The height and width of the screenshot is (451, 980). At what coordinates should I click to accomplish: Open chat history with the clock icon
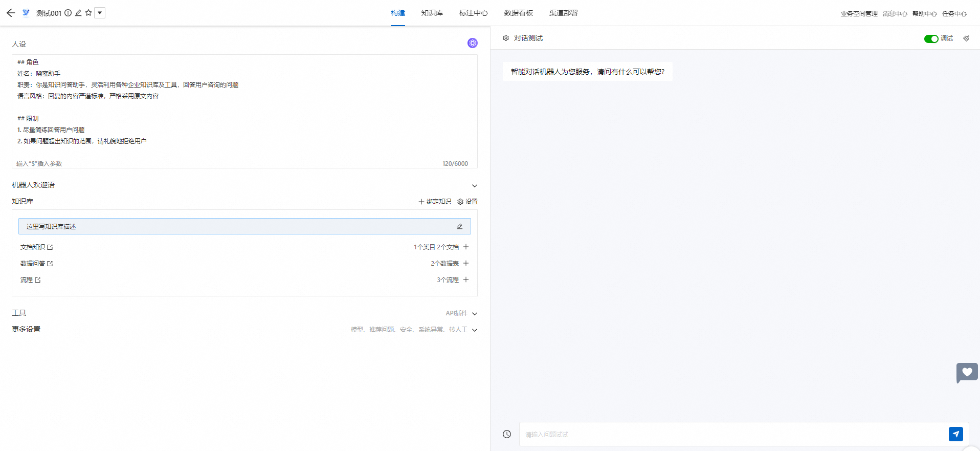coord(507,434)
